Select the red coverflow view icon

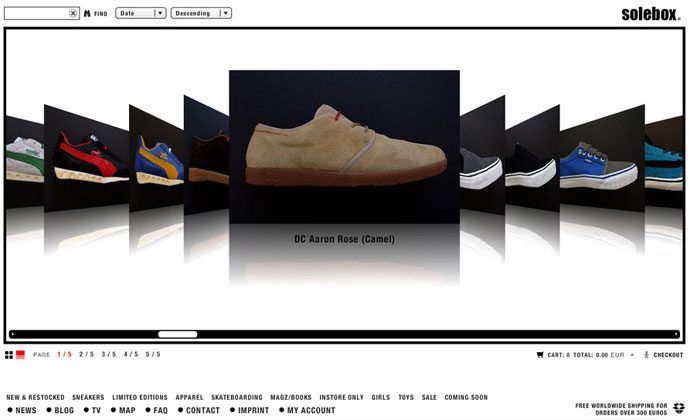click(20, 355)
